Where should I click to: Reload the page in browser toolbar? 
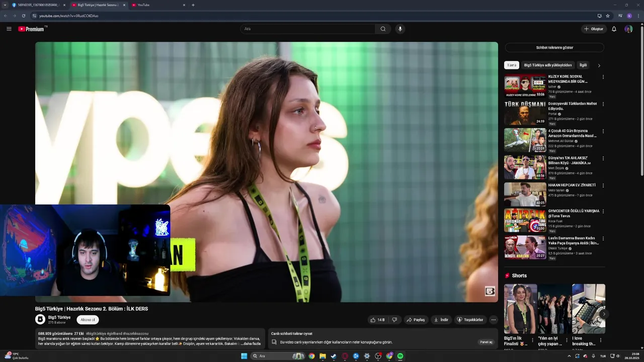[x=23, y=16]
